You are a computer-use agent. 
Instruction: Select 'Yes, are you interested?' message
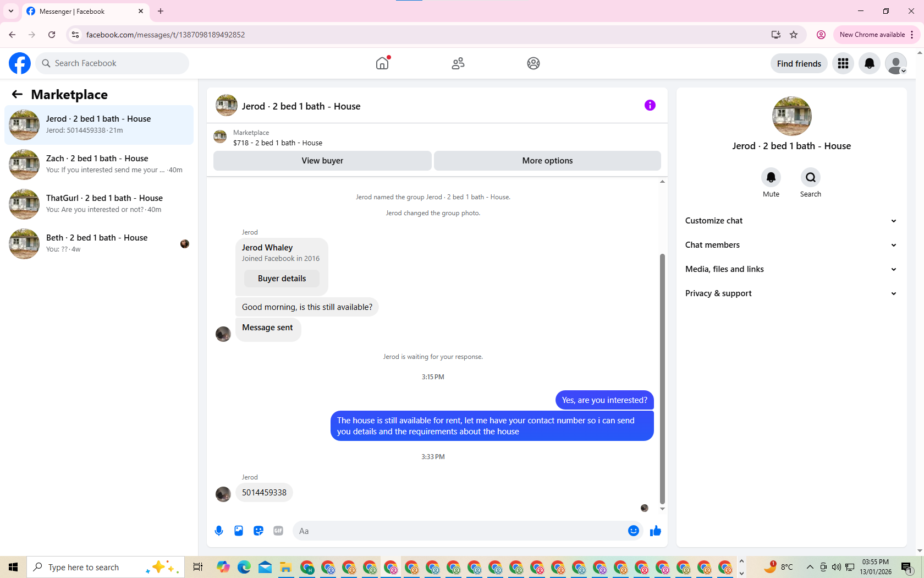point(604,400)
